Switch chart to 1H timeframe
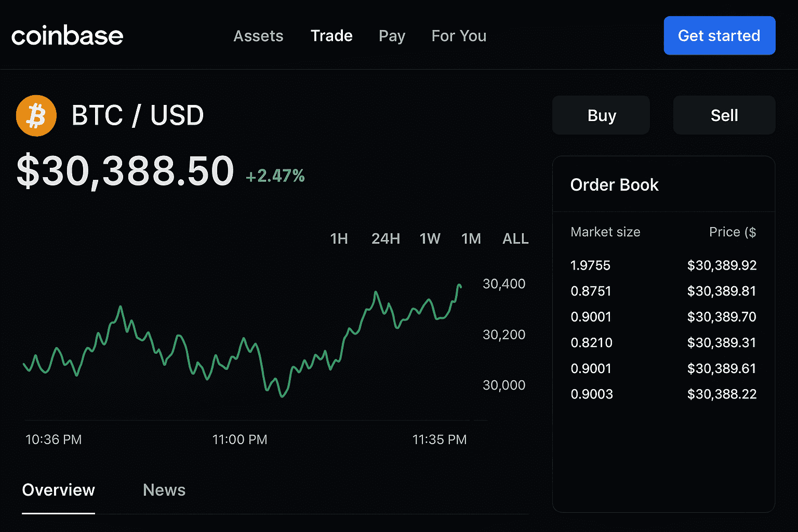The height and width of the screenshot is (532, 798). (339, 238)
